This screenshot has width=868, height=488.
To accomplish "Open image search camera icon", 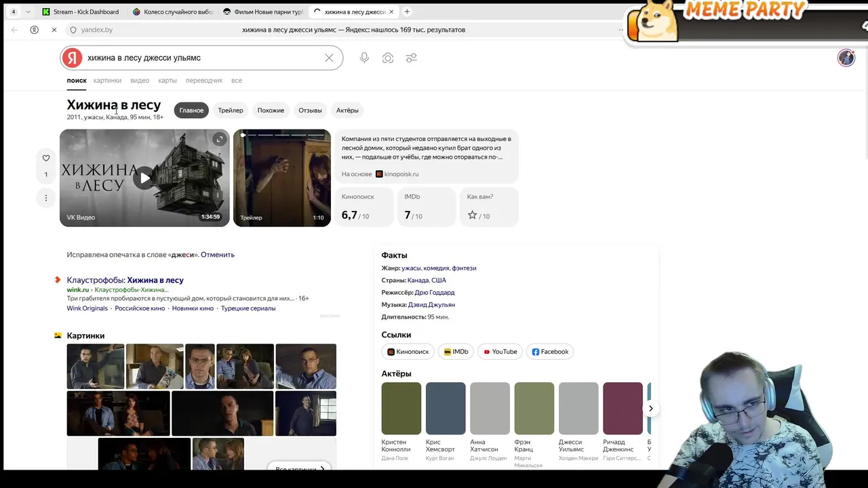I will point(388,58).
